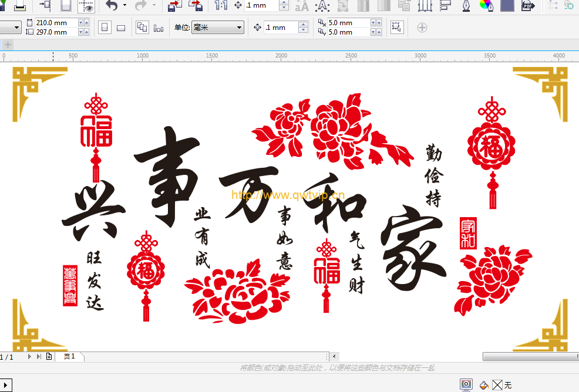
Task: Click the snap-to-page margin icon
Action: tap(45, 5)
